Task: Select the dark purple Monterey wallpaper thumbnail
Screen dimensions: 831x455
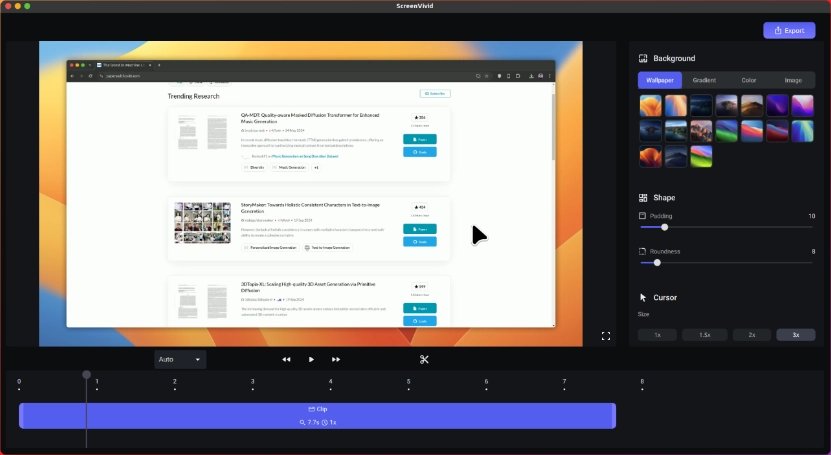Action: coord(777,105)
